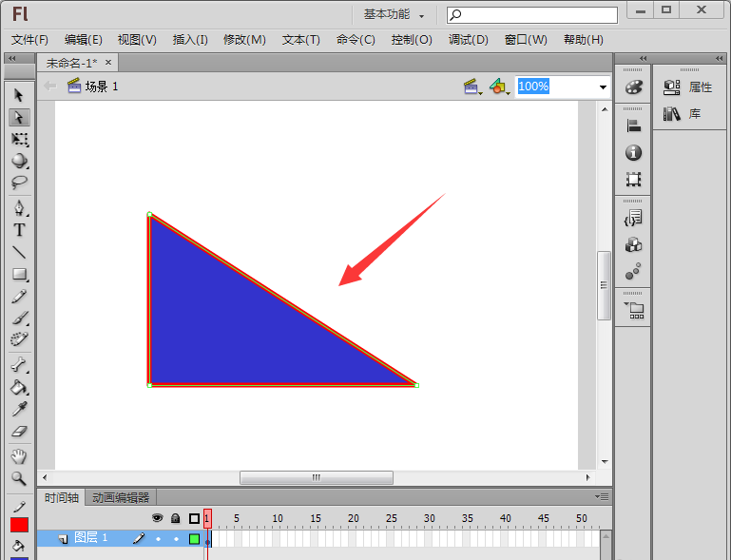Open the Components panel icon
This screenshot has width=731, height=560.
tap(633, 244)
